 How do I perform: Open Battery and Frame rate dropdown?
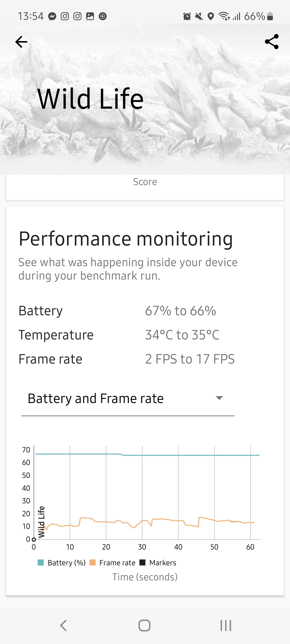tap(128, 399)
